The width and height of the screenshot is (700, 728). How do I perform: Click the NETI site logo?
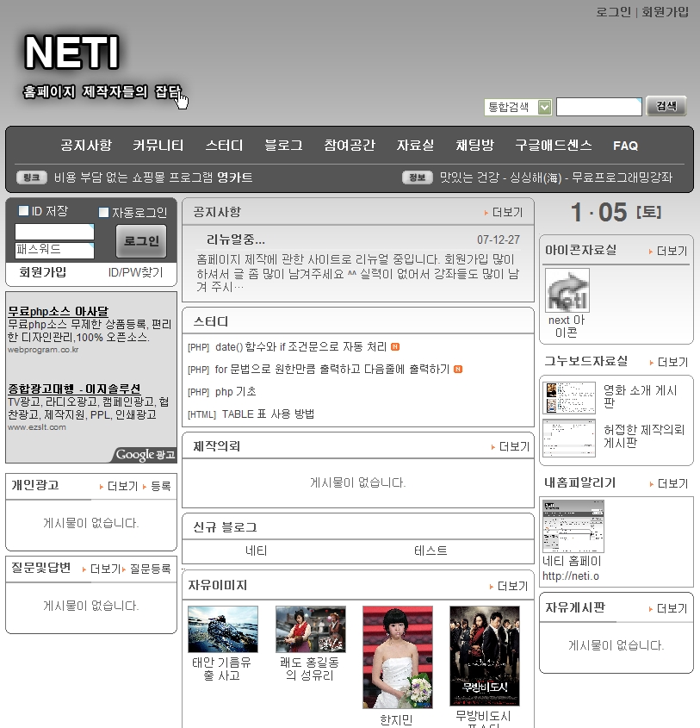click(x=72, y=53)
